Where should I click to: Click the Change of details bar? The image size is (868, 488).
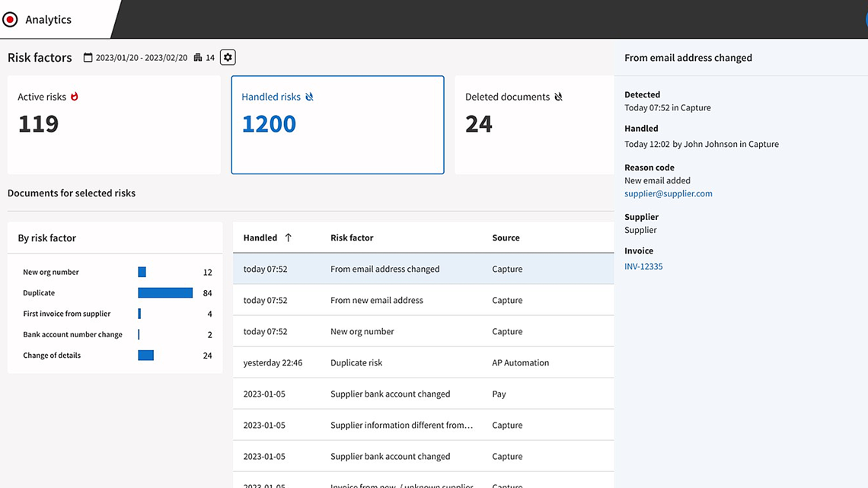pos(145,356)
